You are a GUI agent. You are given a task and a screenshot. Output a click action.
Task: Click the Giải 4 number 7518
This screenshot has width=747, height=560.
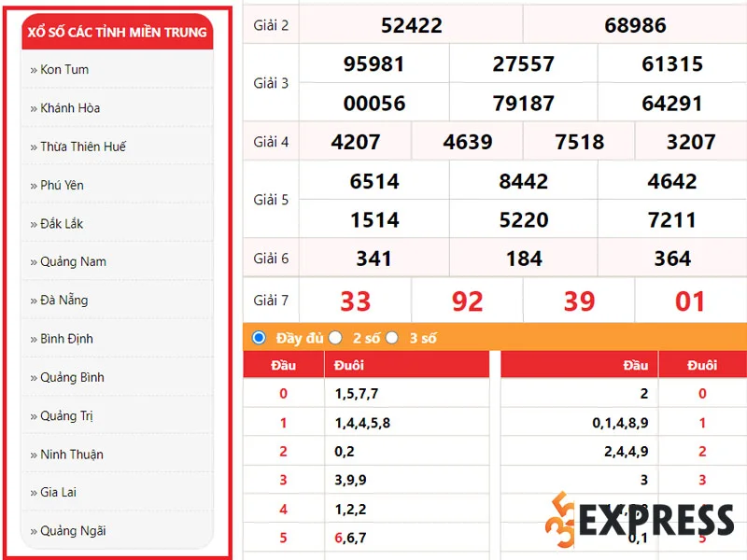[579, 142]
